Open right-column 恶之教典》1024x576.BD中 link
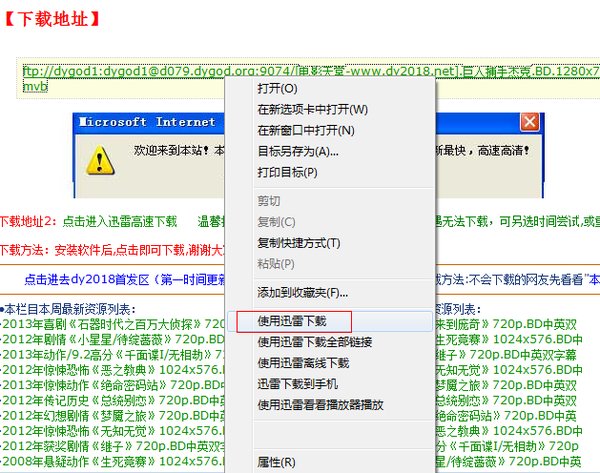The height and width of the screenshot is (473, 600). (509, 431)
